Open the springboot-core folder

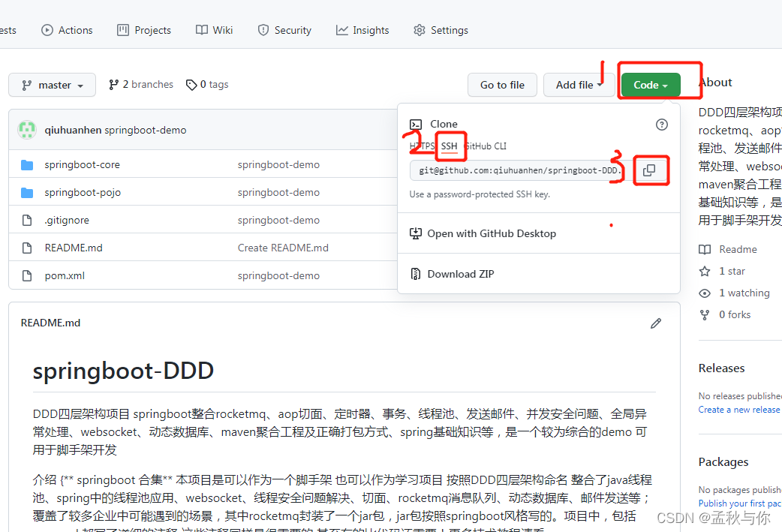click(x=82, y=164)
